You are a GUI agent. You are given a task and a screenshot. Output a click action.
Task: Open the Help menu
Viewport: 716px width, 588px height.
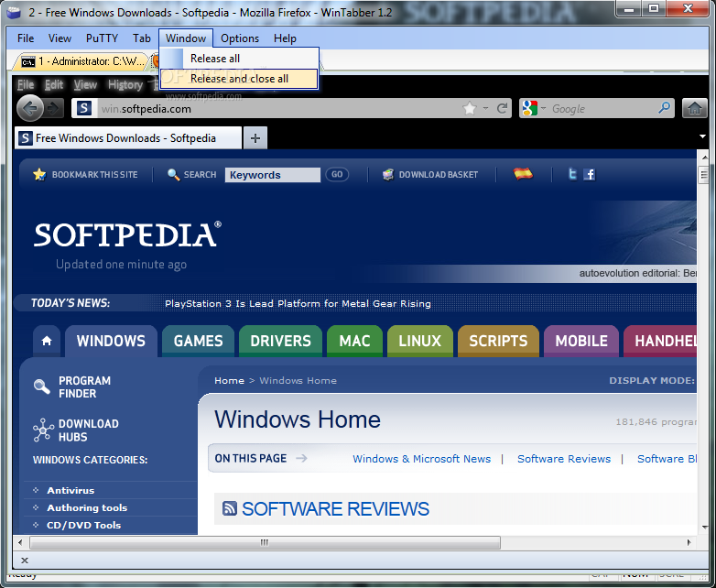point(285,38)
